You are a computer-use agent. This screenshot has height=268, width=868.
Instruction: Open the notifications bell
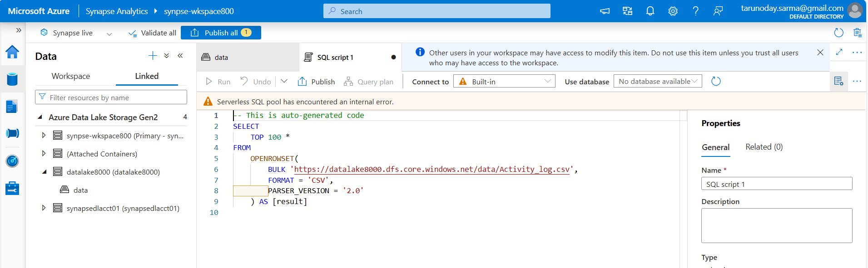[650, 11]
